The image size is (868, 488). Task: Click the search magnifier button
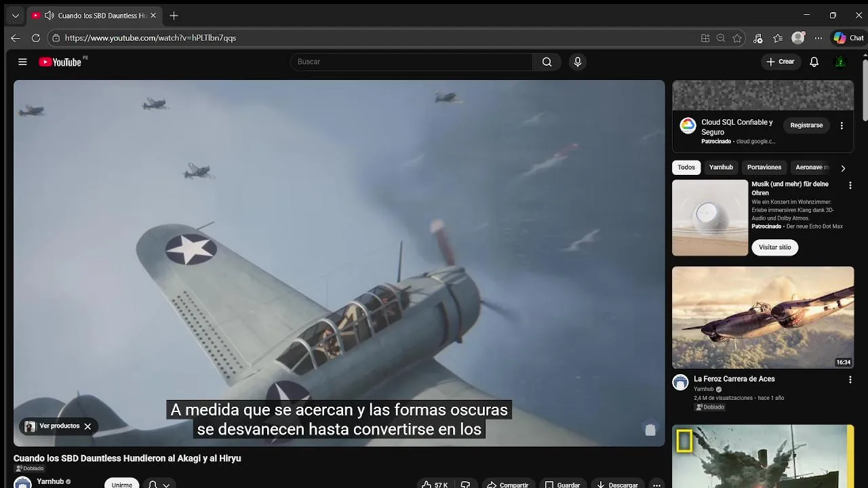tap(547, 62)
